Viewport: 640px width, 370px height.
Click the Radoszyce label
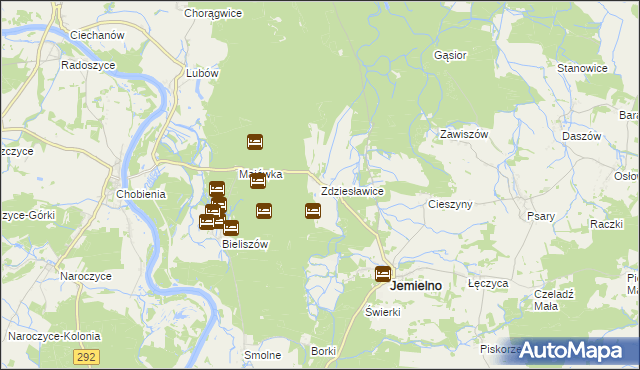88,65
